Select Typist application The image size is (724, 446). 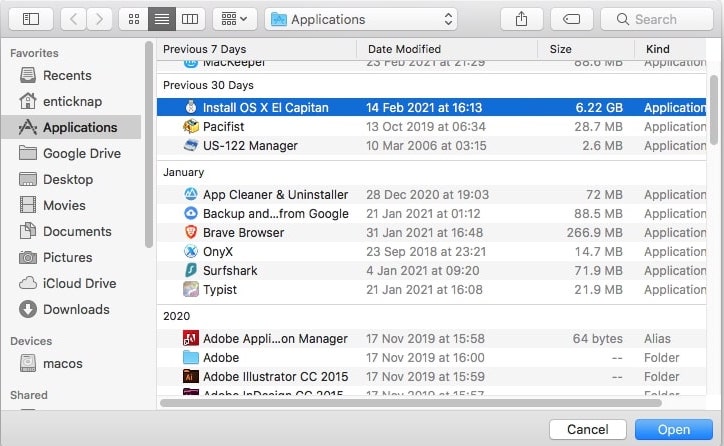coord(431,289)
